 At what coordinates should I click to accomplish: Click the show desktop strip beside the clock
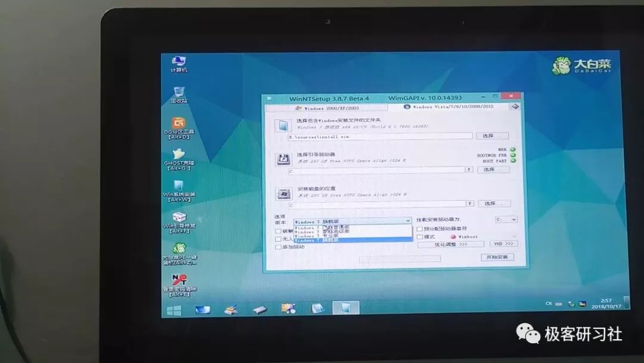coord(626,303)
